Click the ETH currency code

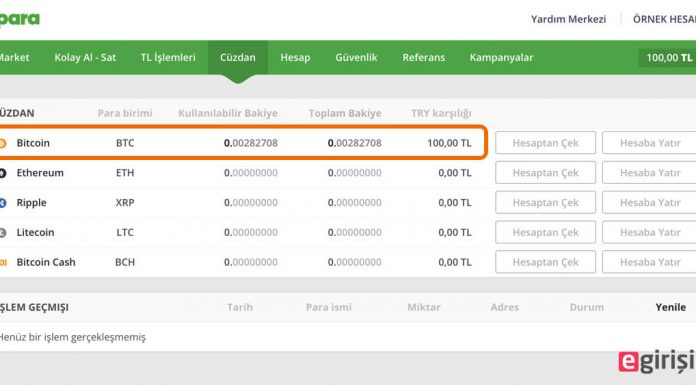point(125,173)
